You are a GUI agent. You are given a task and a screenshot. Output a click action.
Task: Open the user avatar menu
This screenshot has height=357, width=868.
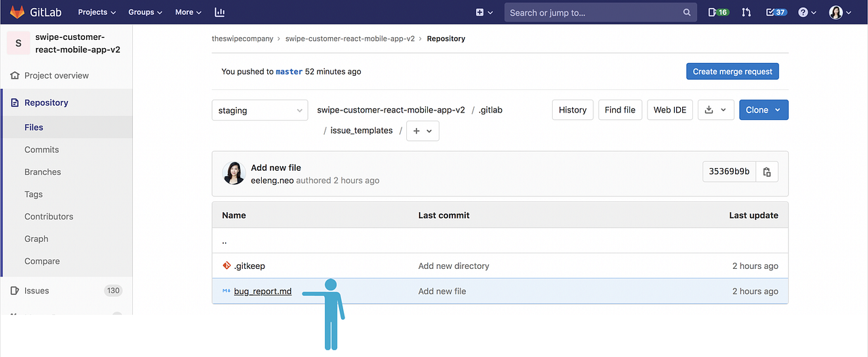(840, 12)
